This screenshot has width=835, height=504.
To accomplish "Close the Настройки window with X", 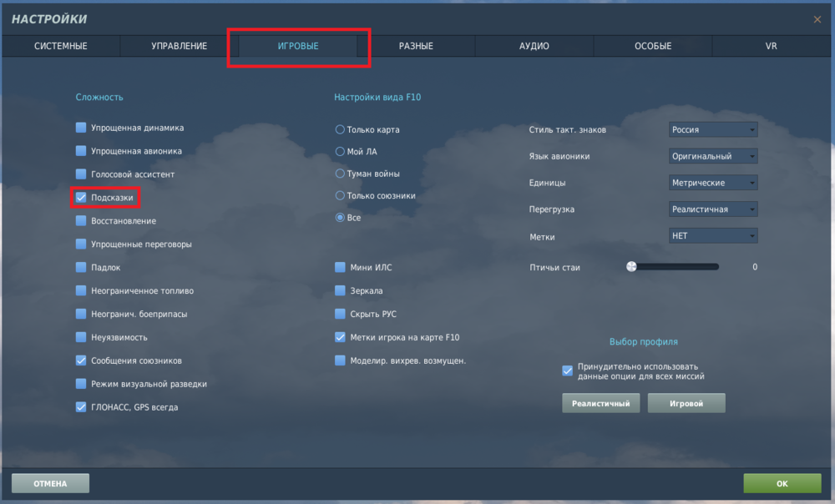I will point(817,20).
